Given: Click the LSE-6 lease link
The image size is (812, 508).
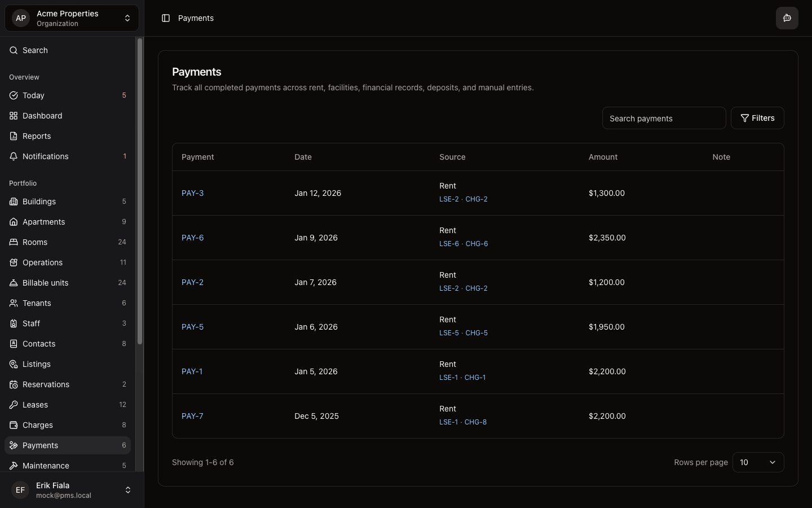Looking at the screenshot, I should pos(449,244).
